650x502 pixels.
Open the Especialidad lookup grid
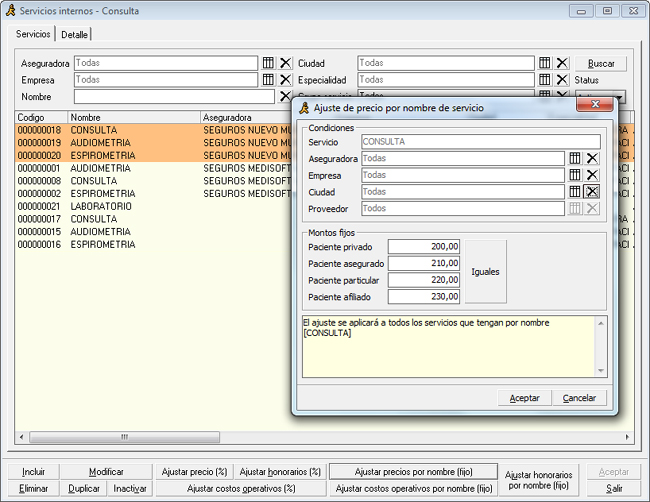tap(545, 80)
